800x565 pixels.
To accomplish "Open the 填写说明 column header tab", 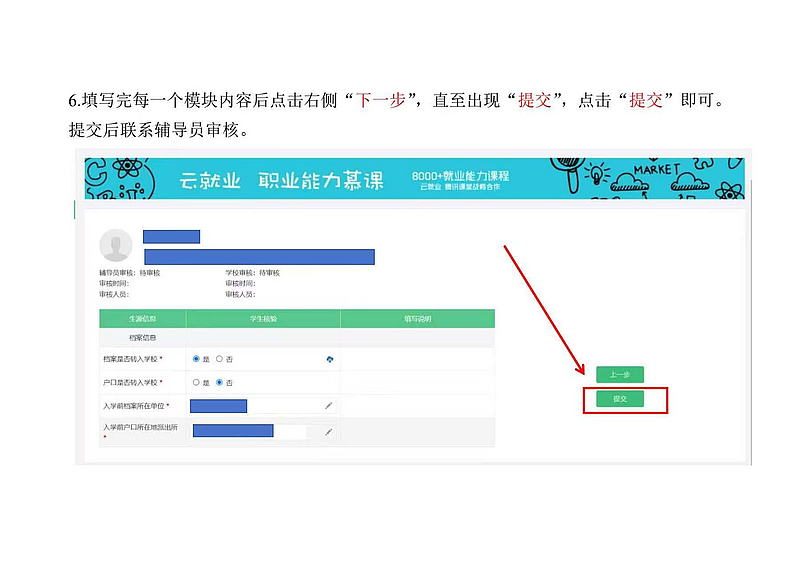I will coord(417,318).
